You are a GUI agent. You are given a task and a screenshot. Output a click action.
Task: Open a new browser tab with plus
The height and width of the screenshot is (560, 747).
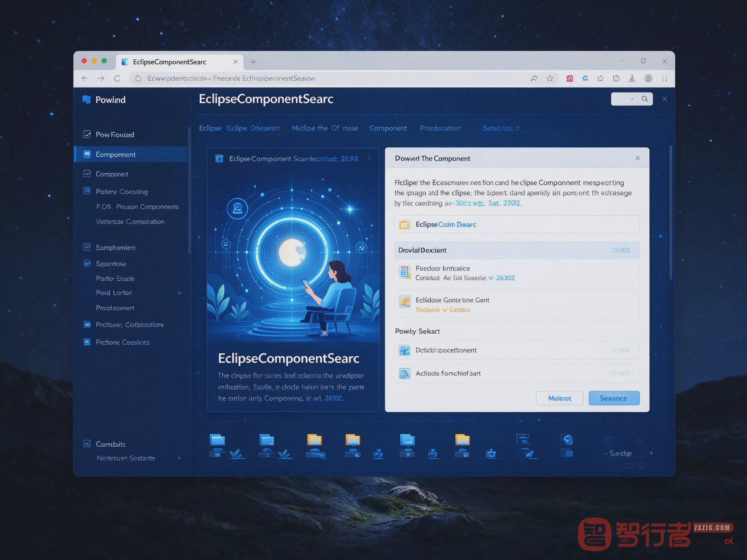253,62
